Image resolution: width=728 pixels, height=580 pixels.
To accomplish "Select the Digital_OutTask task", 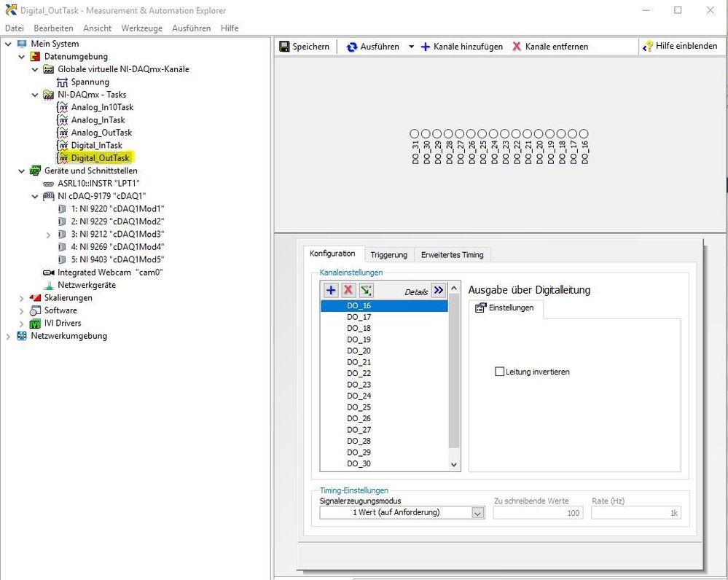I will coord(101,158).
